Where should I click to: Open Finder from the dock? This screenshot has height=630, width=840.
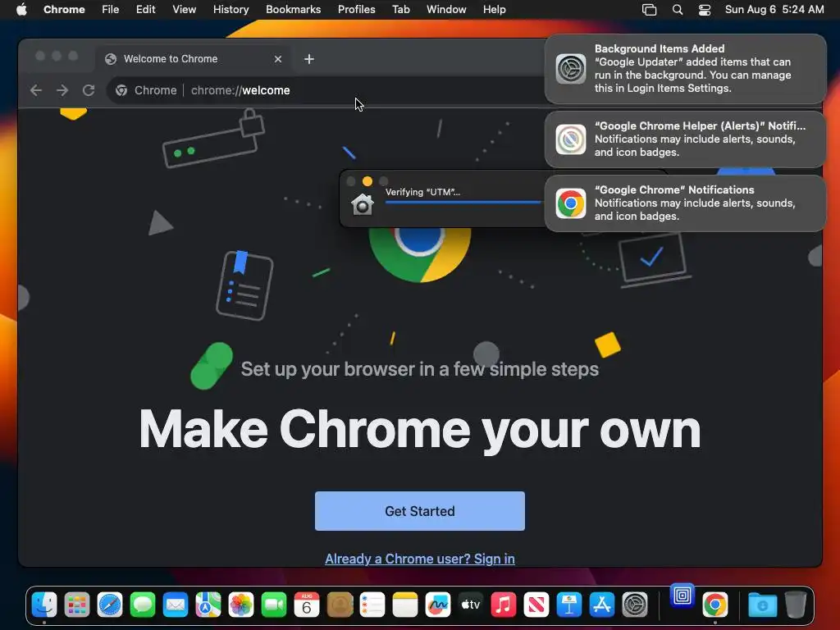[x=44, y=605]
